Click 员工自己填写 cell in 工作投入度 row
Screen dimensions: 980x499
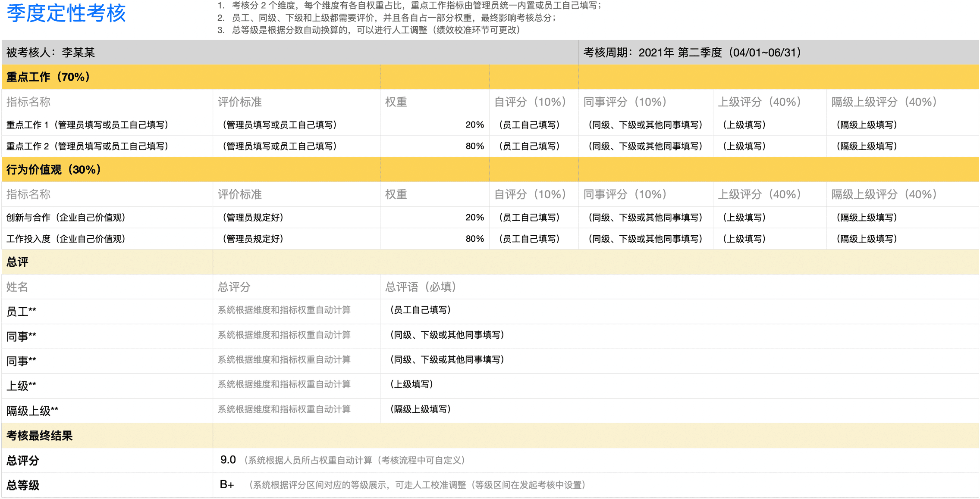(x=534, y=239)
